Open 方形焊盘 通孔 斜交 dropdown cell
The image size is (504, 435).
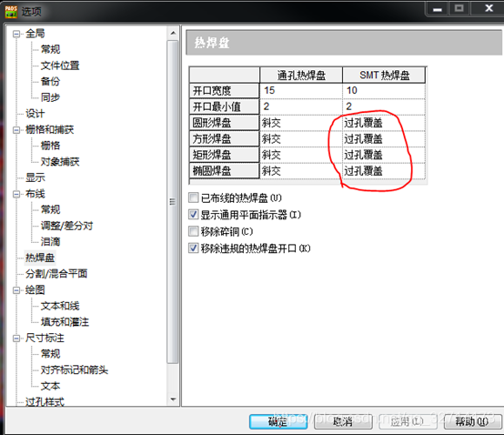[x=301, y=139]
